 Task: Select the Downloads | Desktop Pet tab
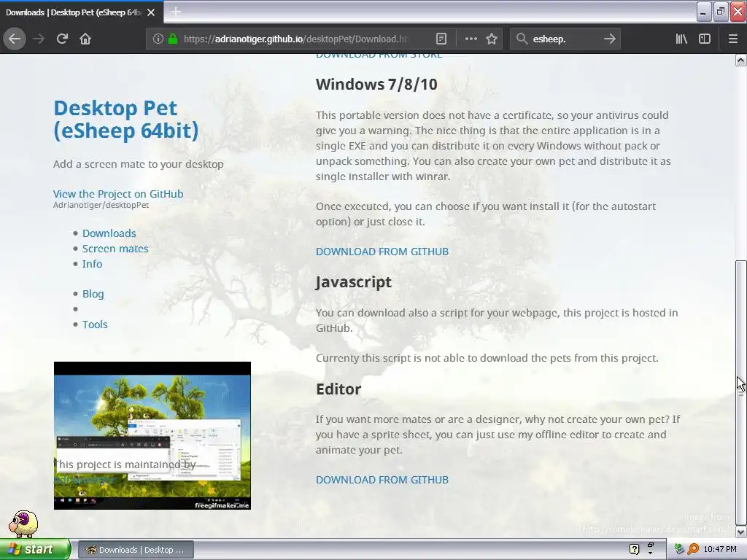tap(73, 12)
